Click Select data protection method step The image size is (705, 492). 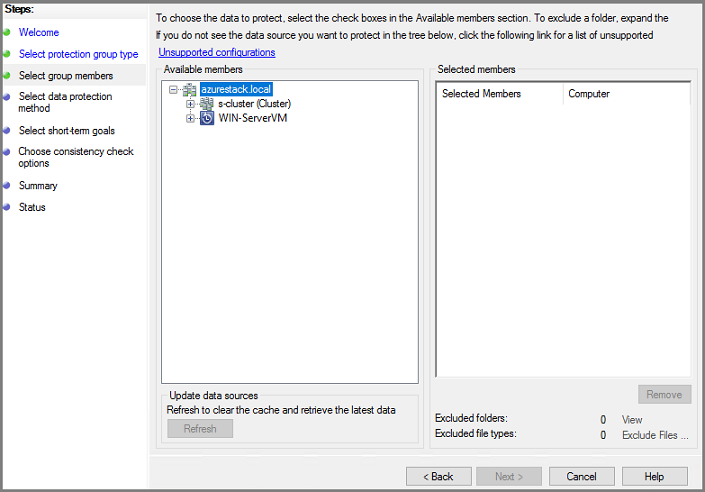pyautogui.click(x=65, y=103)
